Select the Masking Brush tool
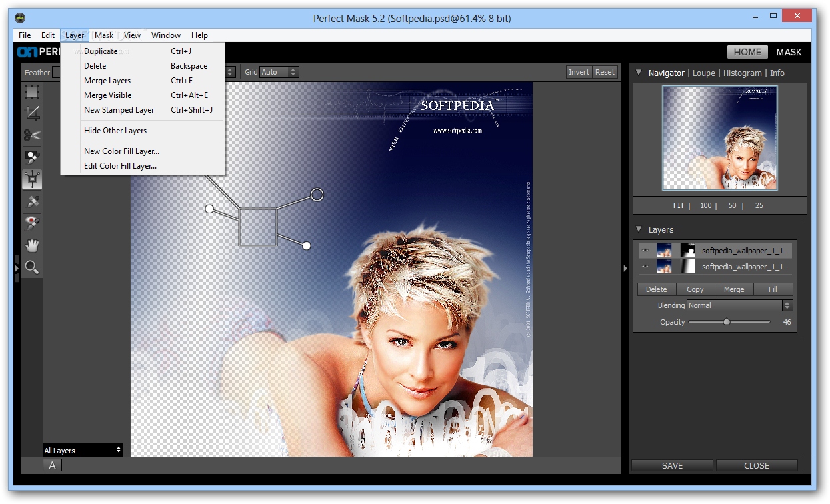The image size is (830, 504). click(x=32, y=157)
